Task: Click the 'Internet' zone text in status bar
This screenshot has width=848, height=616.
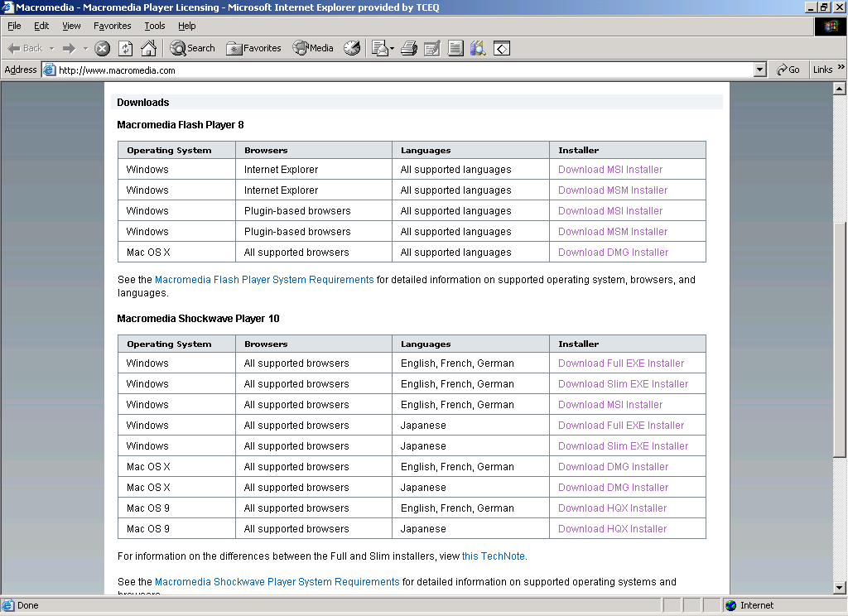Action: pos(757,605)
